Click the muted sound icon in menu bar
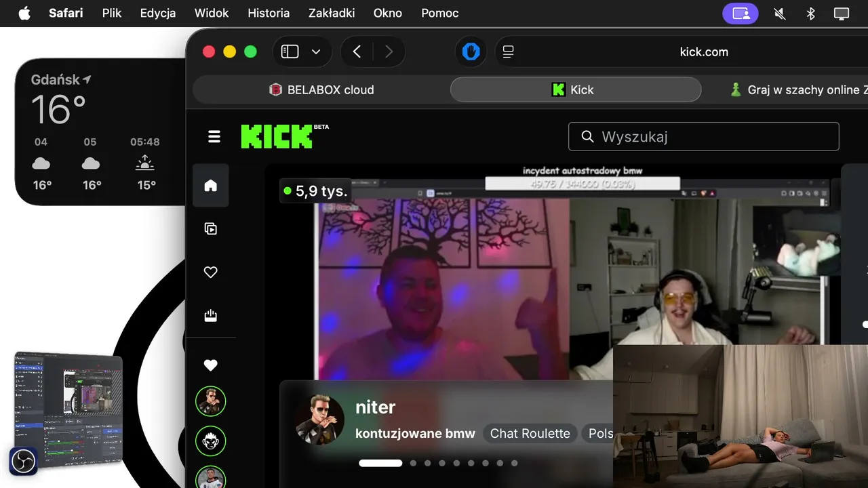The height and width of the screenshot is (488, 868). point(780,14)
